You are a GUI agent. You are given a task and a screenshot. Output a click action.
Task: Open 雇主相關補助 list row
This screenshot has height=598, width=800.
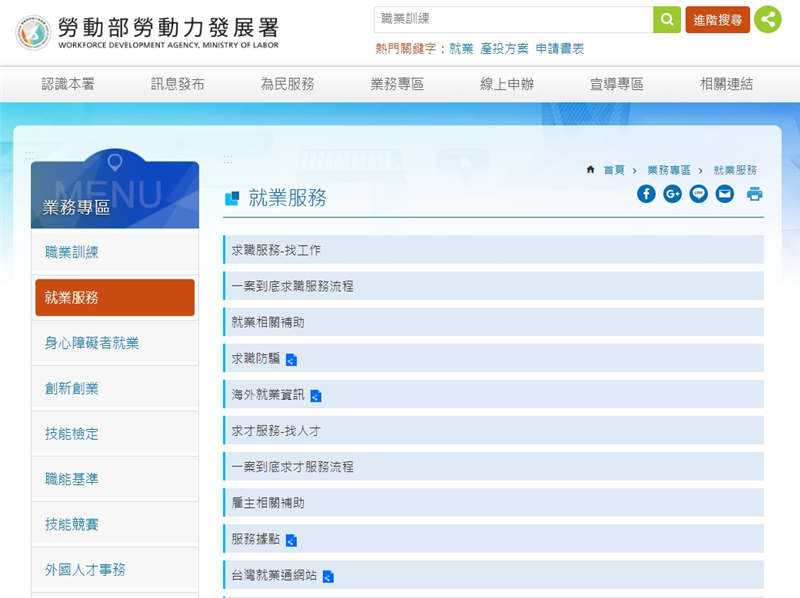click(x=493, y=503)
